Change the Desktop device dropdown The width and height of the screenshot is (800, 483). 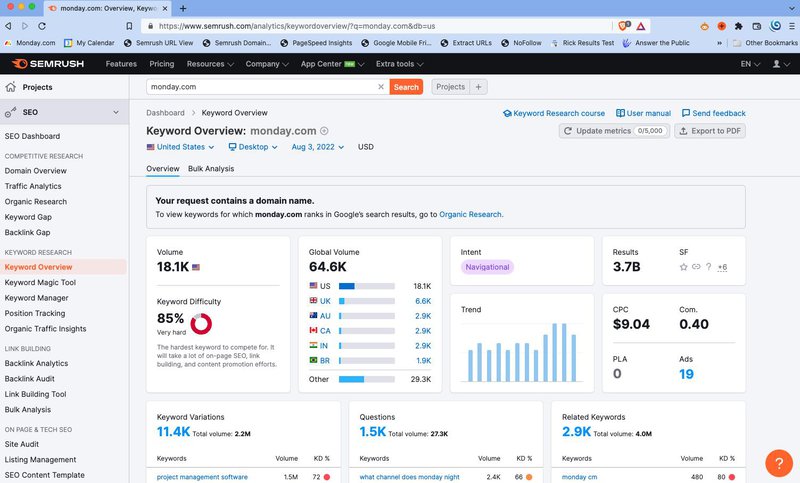(x=253, y=147)
